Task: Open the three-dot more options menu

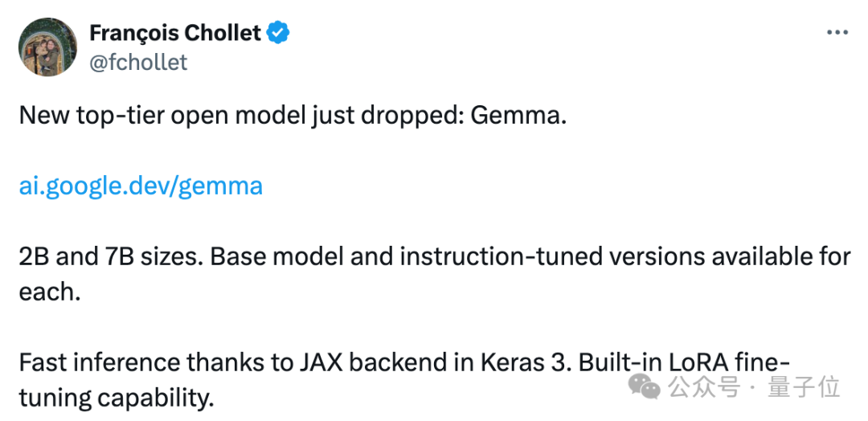Action: point(837,32)
